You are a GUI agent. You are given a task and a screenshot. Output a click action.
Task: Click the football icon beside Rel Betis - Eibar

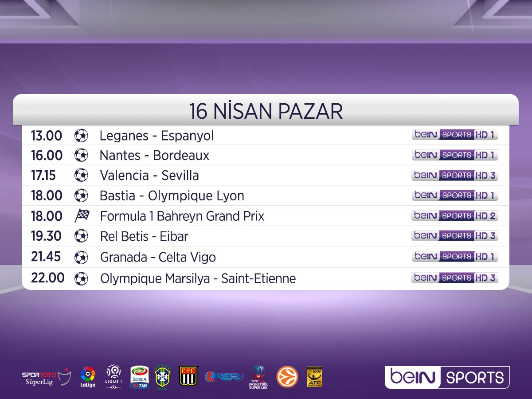click(81, 236)
